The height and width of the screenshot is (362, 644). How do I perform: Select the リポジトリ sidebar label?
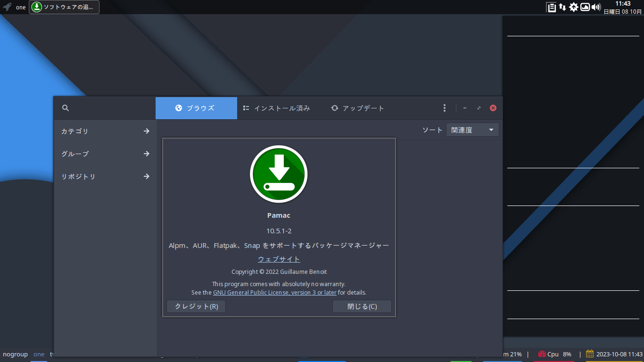coord(78,176)
